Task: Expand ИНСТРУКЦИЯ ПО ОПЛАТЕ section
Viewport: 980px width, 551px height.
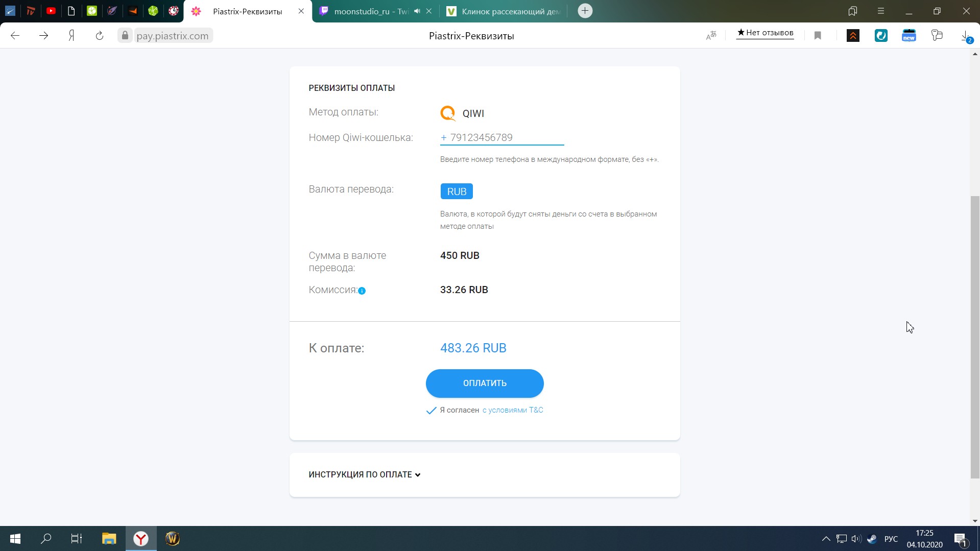Action: (365, 474)
